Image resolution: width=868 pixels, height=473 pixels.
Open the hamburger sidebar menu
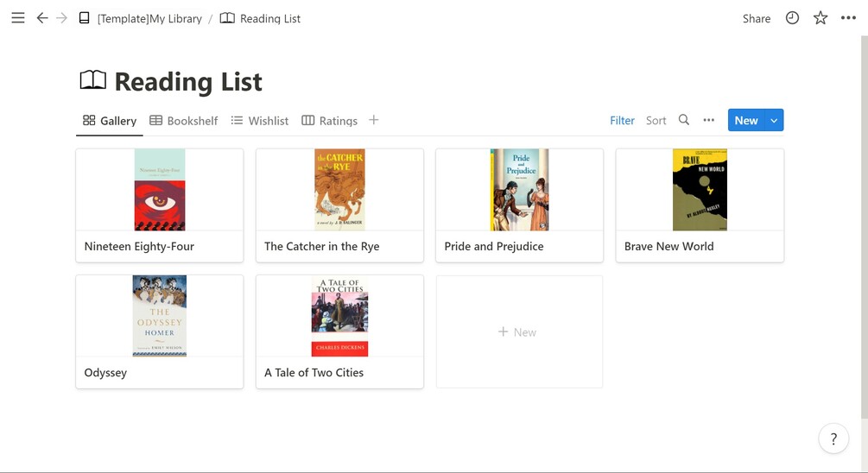[x=17, y=18]
